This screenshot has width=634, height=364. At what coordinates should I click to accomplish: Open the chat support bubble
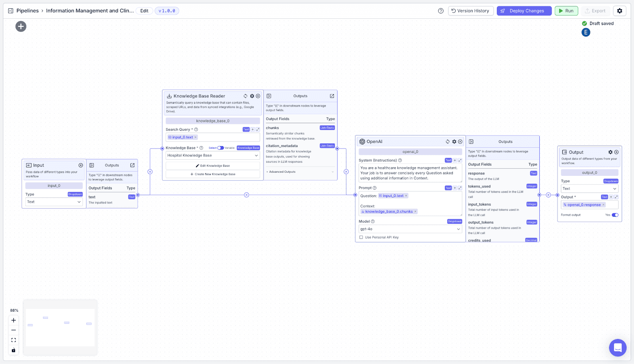pyautogui.click(x=618, y=348)
